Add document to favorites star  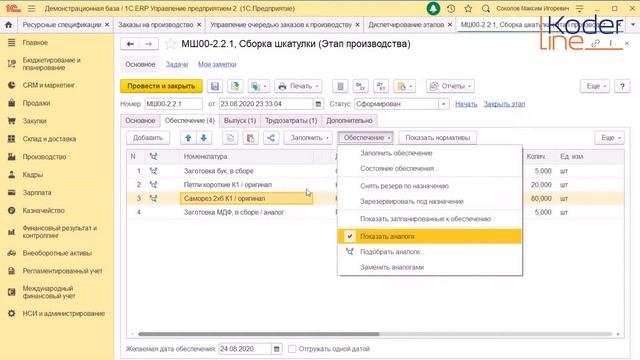click(x=170, y=44)
